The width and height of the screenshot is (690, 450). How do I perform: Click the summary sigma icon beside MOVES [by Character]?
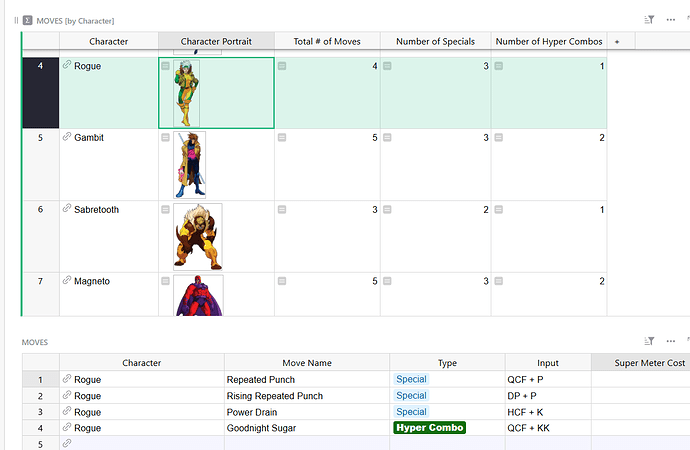click(27, 20)
